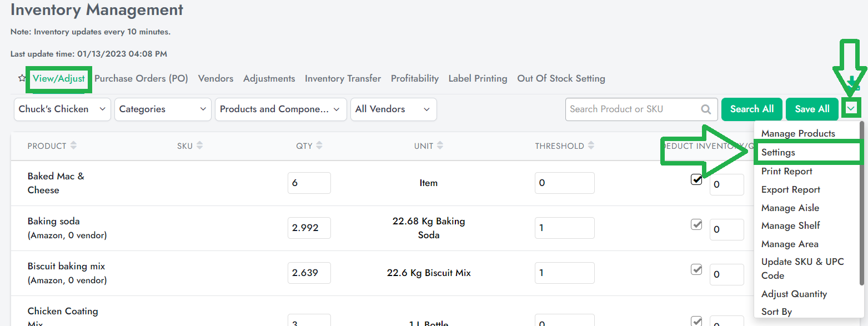The image size is (868, 326).
Task: Uncheck deduct inventory for Baked Mac & Cheese
Action: point(696,179)
